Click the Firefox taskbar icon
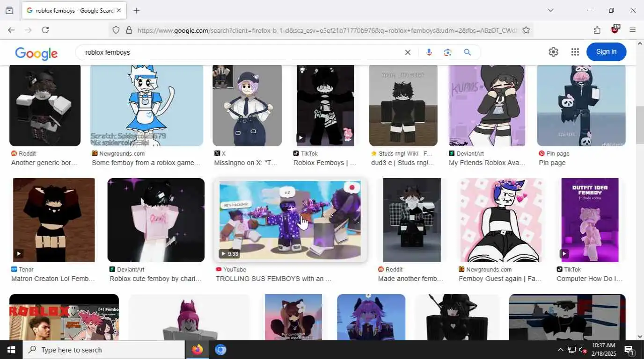Image resolution: width=644 pixels, height=359 pixels. [x=198, y=350]
